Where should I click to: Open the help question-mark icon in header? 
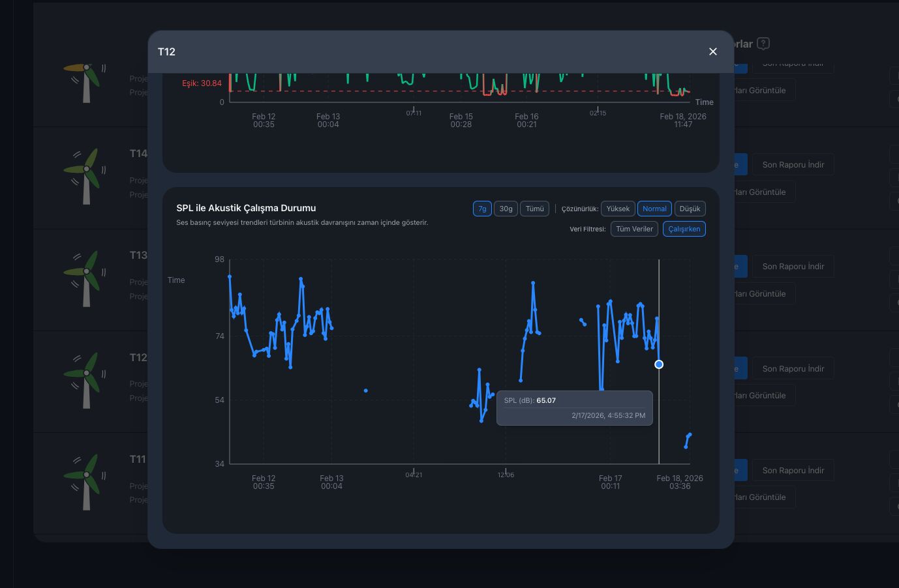coord(763,44)
